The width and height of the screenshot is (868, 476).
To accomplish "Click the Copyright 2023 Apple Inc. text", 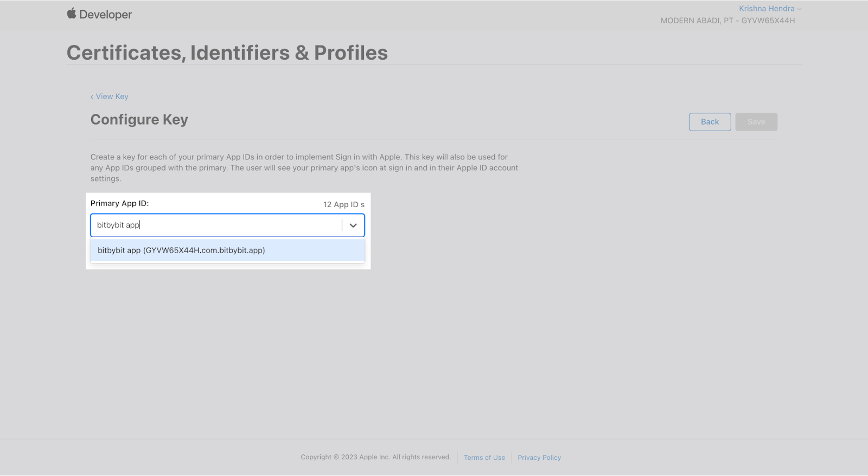I will coord(376,457).
